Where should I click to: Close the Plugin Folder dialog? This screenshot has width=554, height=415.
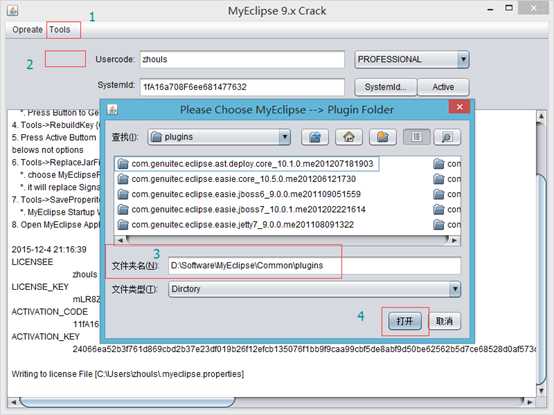(459, 107)
